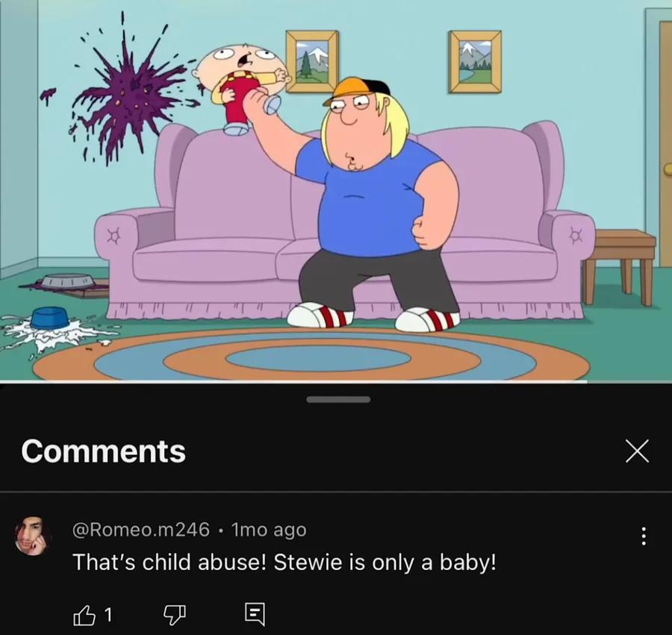Open the commenter's profile picture
Screen dimensions: 672x635
[x=33, y=536]
